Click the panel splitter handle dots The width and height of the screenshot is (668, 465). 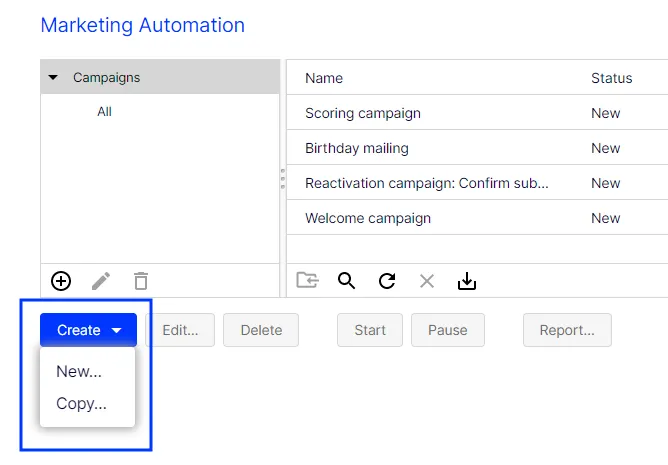tap(283, 179)
